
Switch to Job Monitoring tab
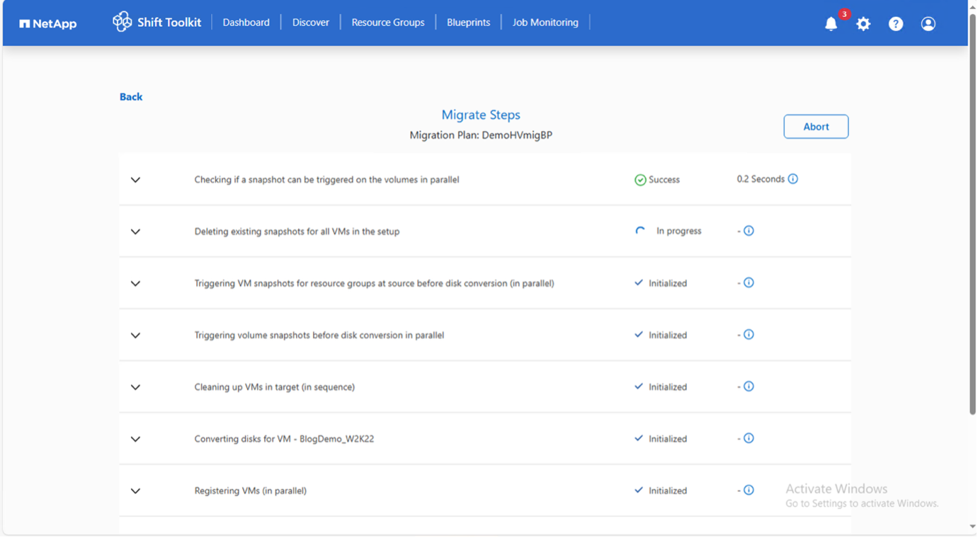tap(545, 23)
